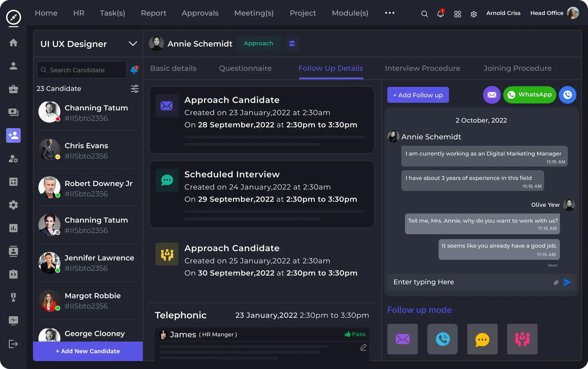The width and height of the screenshot is (588, 369).
Task: Click the notification bell icon in top bar
Action: [x=440, y=14]
